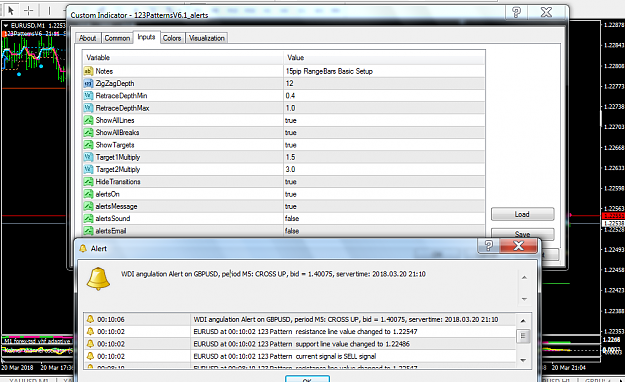625x382 pixels.
Task: Click the alertsSound boolean icon
Action: [88, 219]
